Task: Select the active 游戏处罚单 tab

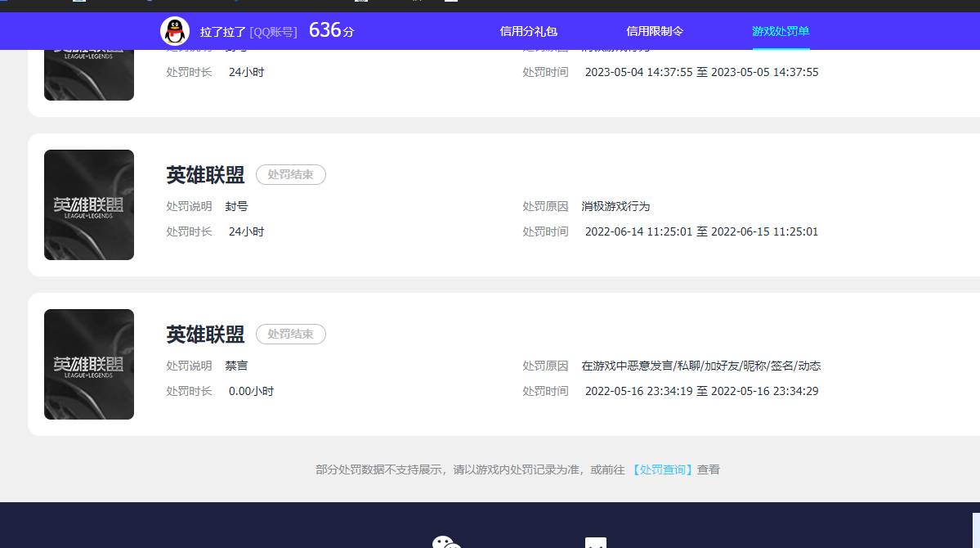Action: tap(781, 31)
